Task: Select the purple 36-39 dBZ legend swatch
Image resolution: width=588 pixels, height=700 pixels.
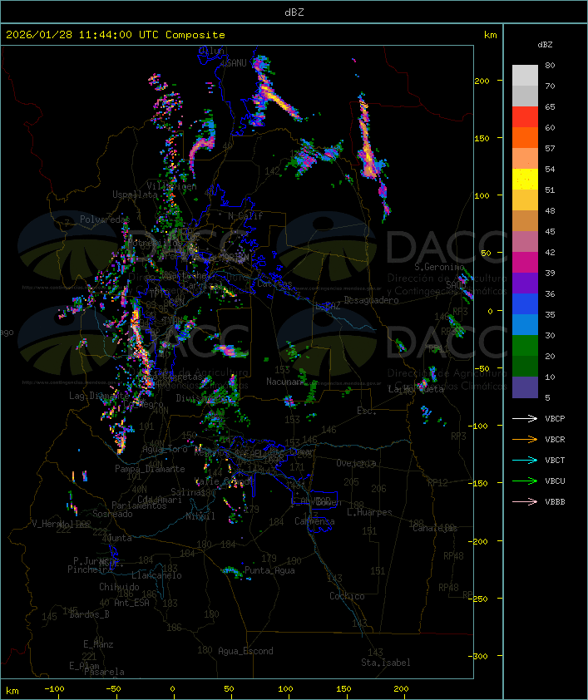Action: [525, 283]
